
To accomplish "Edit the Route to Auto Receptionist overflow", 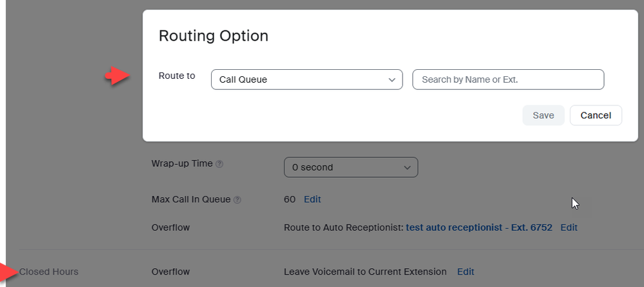I will pyautogui.click(x=569, y=228).
